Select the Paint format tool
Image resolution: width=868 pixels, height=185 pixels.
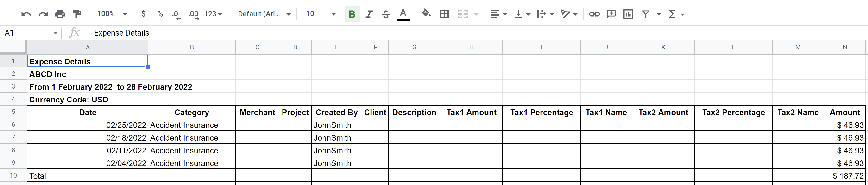(x=77, y=14)
